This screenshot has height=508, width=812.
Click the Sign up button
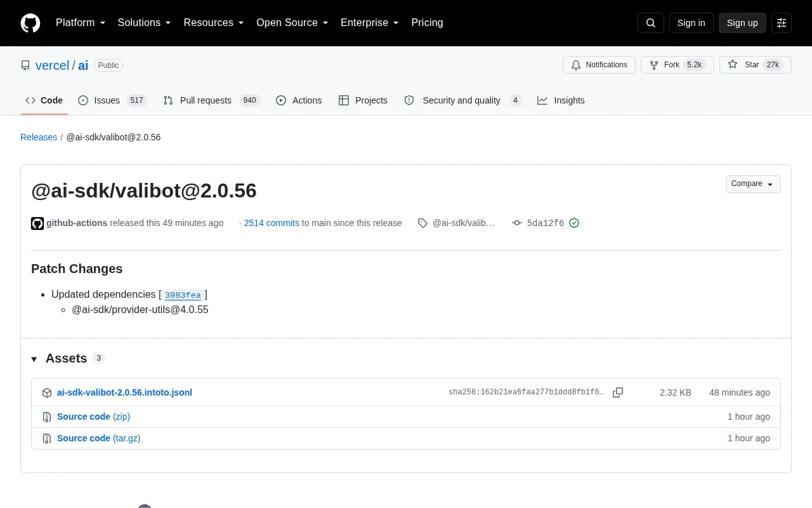pos(742,23)
